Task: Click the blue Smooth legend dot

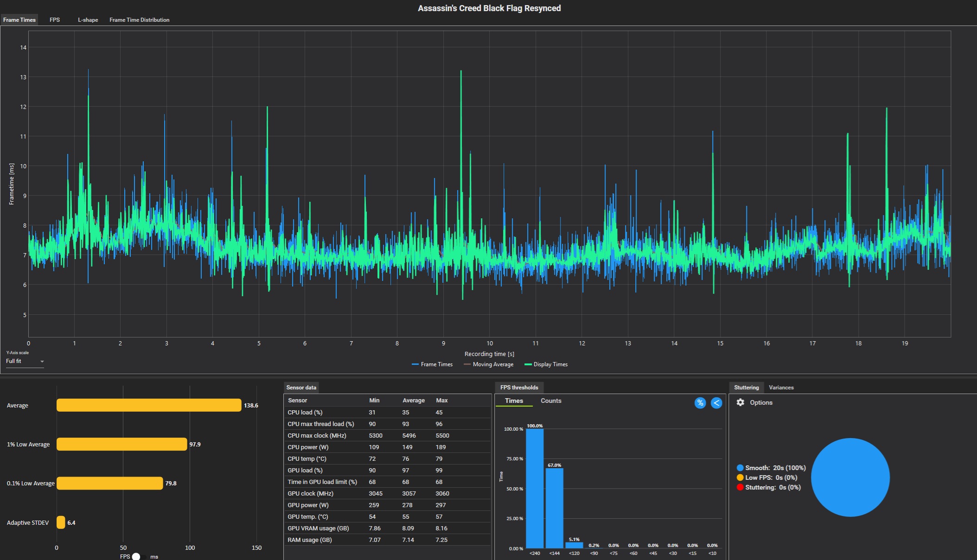Action: pyautogui.click(x=740, y=468)
